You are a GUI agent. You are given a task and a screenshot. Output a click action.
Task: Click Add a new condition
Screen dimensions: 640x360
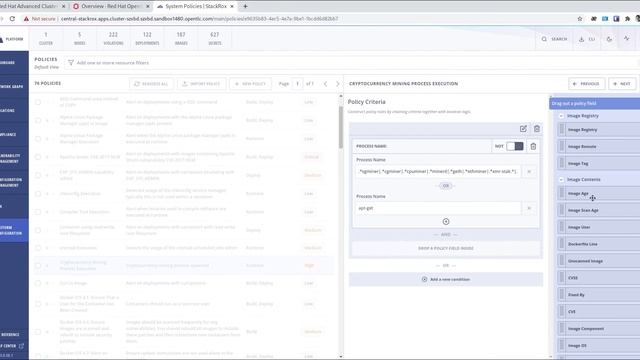pos(446,280)
